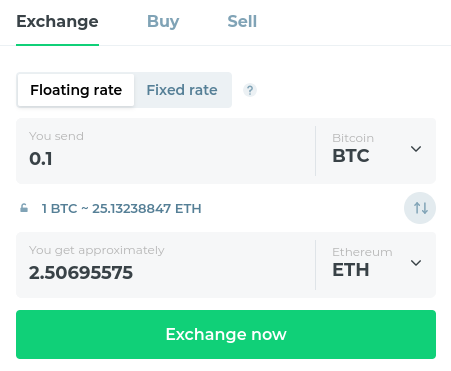This screenshot has height=371, width=451.
Task: Click the Exchange now button
Action: click(x=226, y=334)
